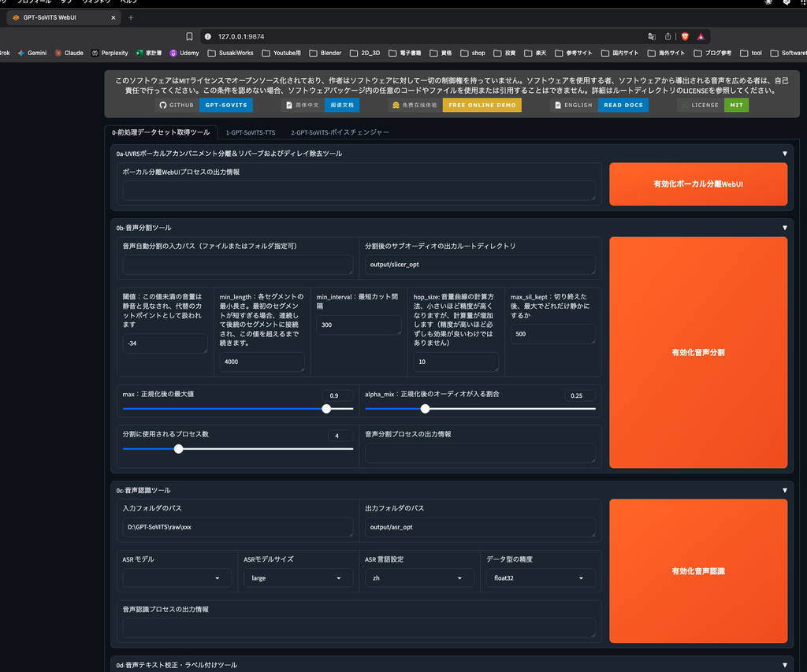Open the ASR モデル dropdown
807x672 pixels.
[x=177, y=577]
